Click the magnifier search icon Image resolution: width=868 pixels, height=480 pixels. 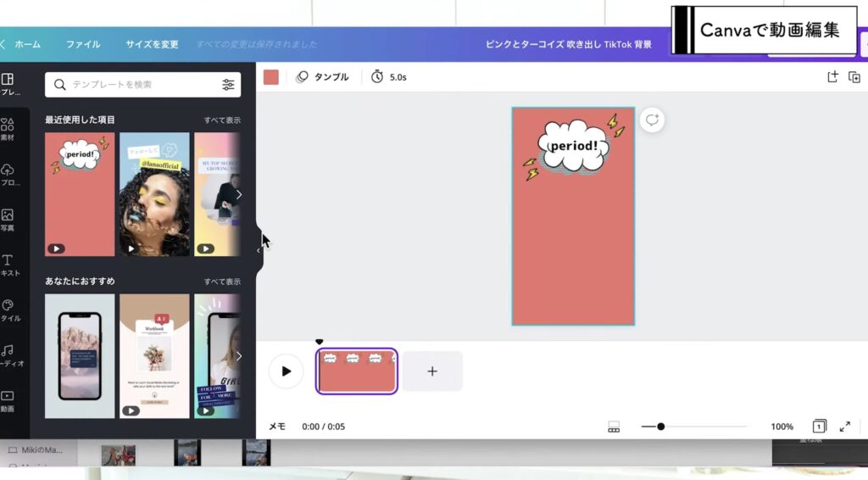tap(60, 85)
